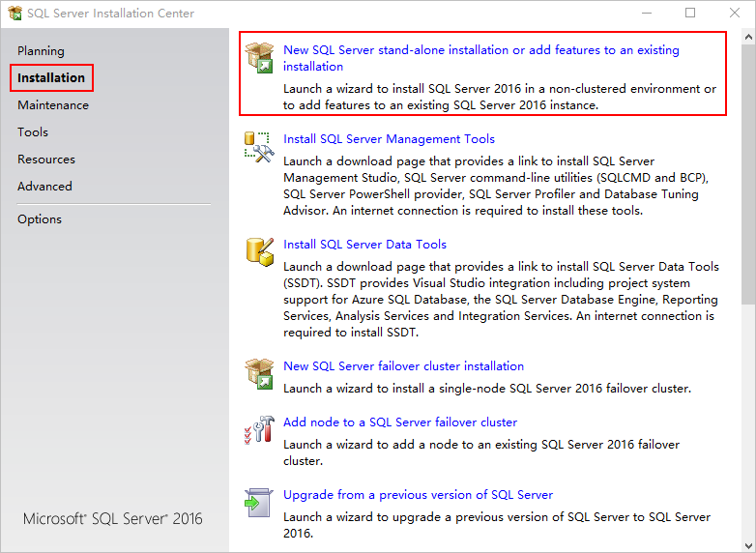Open Install SQL Server Data Tools link
756x553 pixels.
(x=365, y=244)
